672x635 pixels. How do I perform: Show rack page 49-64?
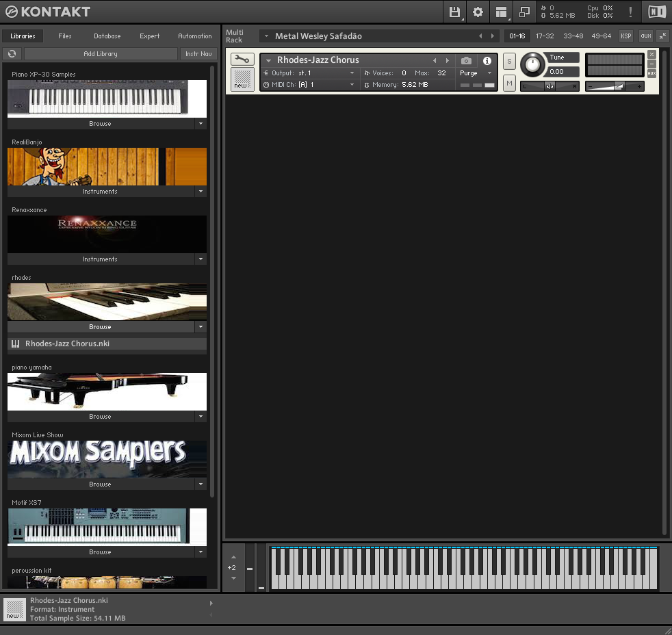602,36
